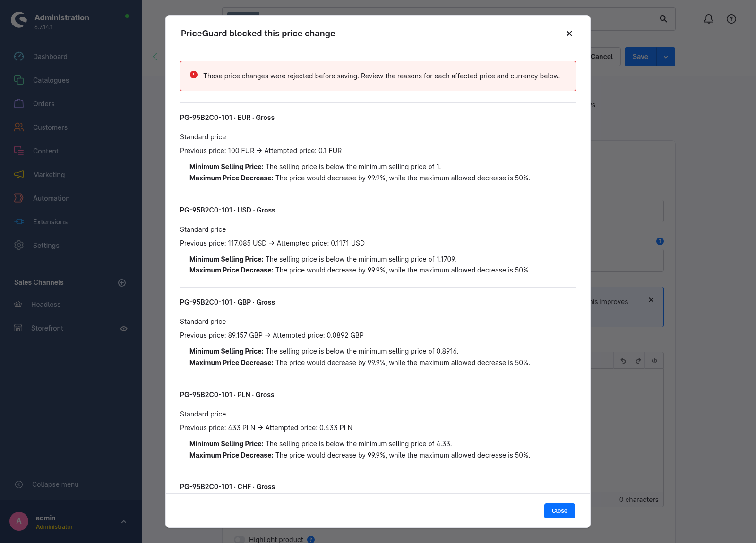Open the help question mark icon
This screenshot has height=543, width=756.
click(x=731, y=19)
